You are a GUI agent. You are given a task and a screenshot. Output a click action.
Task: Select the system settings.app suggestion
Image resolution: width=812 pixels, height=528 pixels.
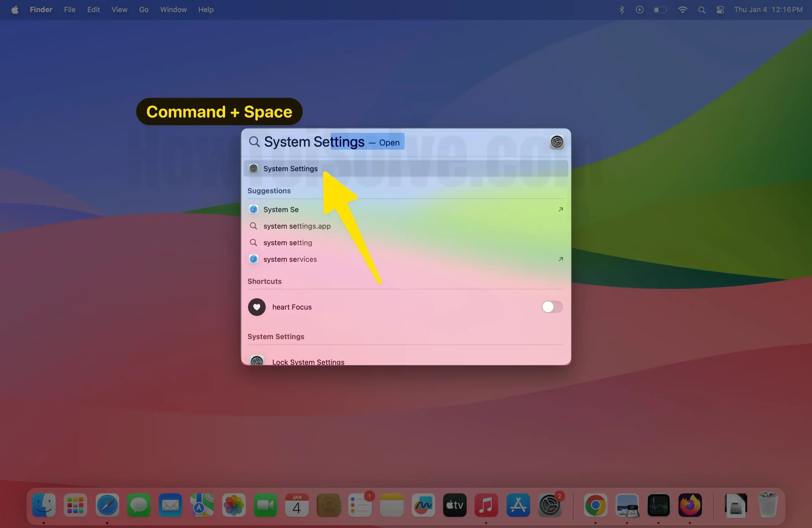[x=297, y=226]
